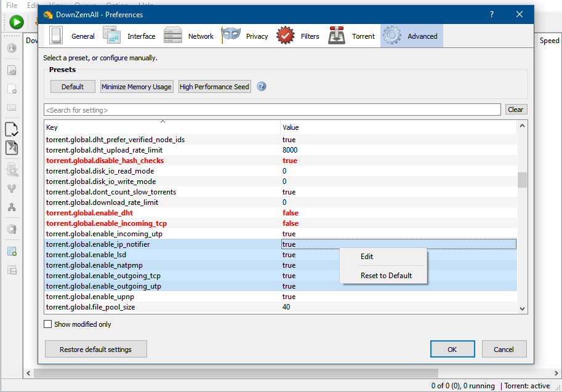Image resolution: width=562 pixels, height=392 pixels.
Task: Click the merge-arrow icon in sidebar
Action: (x=12, y=207)
